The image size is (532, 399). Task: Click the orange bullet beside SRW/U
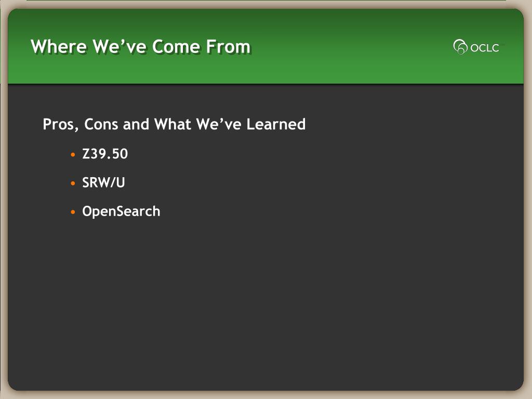pyautogui.click(x=73, y=183)
